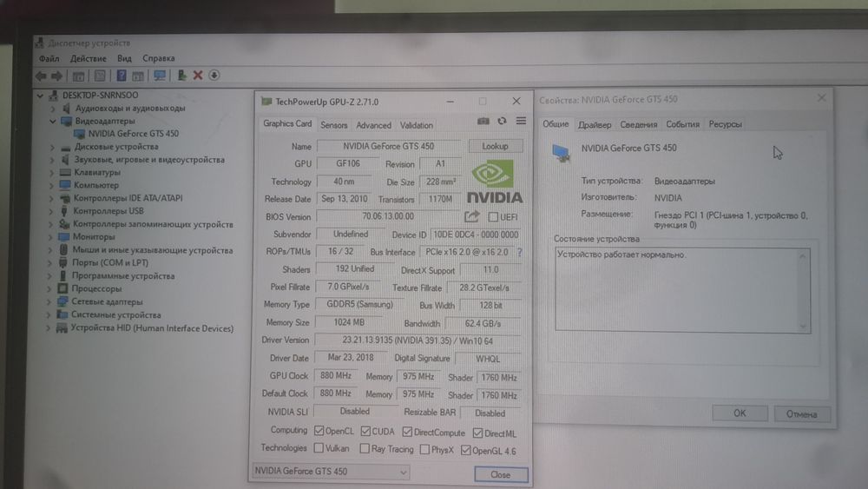Click the show/hide console tree icon
868x489 pixels.
[79, 76]
